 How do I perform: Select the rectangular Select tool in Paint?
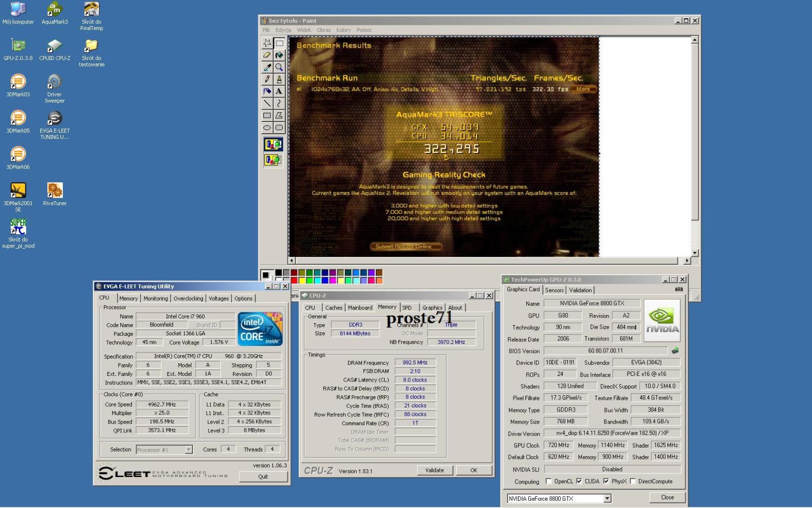coord(279,43)
